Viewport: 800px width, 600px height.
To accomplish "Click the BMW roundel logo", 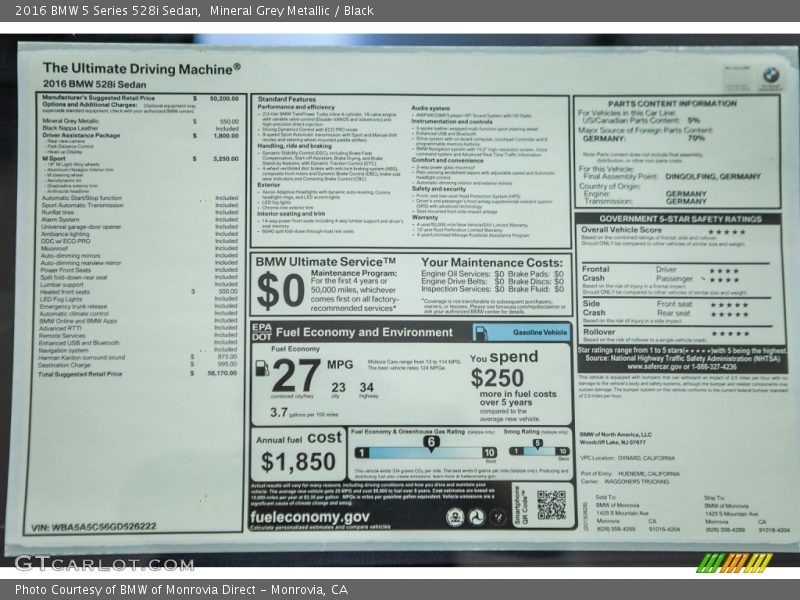I will point(771,75).
